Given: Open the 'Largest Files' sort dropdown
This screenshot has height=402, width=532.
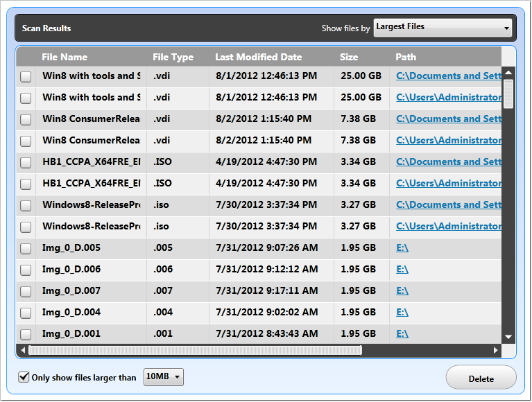Looking at the screenshot, I should 443,28.
